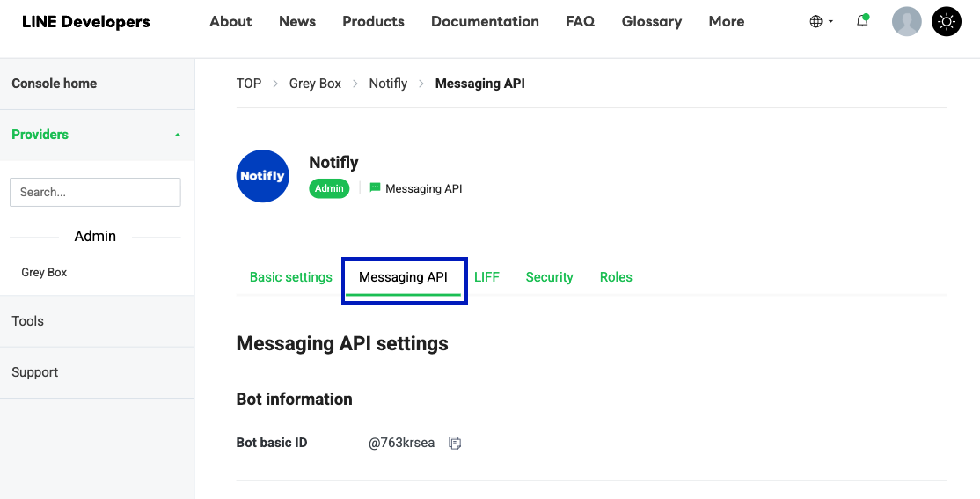Click the green Admin role badge
The height and width of the screenshot is (499, 980).
329,188
